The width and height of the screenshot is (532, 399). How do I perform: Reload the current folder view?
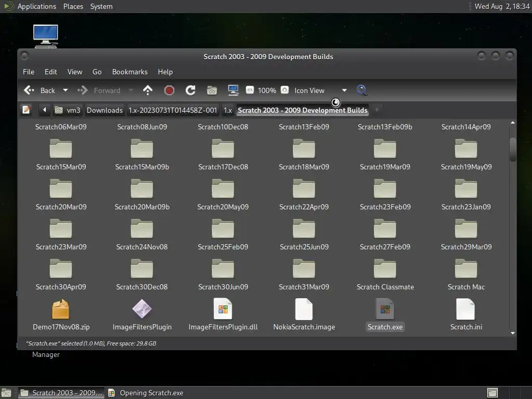(x=190, y=90)
